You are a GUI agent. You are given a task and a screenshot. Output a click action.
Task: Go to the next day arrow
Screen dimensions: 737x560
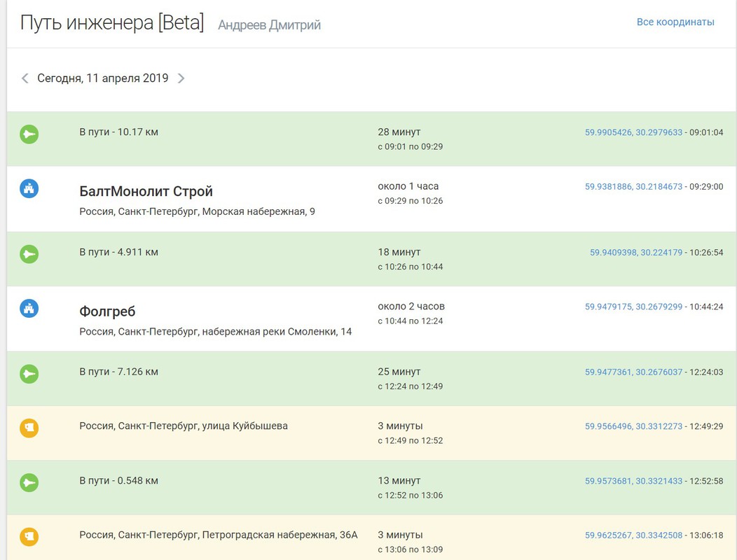(x=181, y=78)
